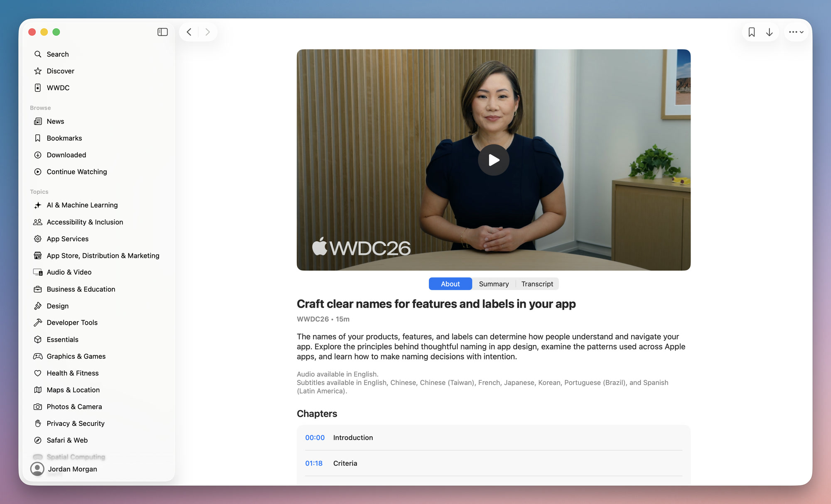Image resolution: width=831 pixels, height=504 pixels.
Task: Click the AI & Machine Learning sparkle icon
Action: pyautogui.click(x=38, y=205)
